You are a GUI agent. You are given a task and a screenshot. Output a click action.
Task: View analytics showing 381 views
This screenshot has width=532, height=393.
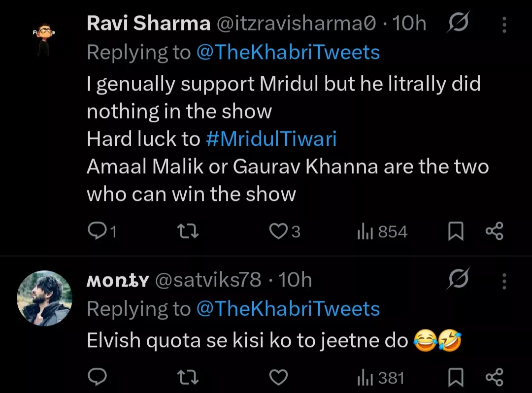click(x=380, y=378)
